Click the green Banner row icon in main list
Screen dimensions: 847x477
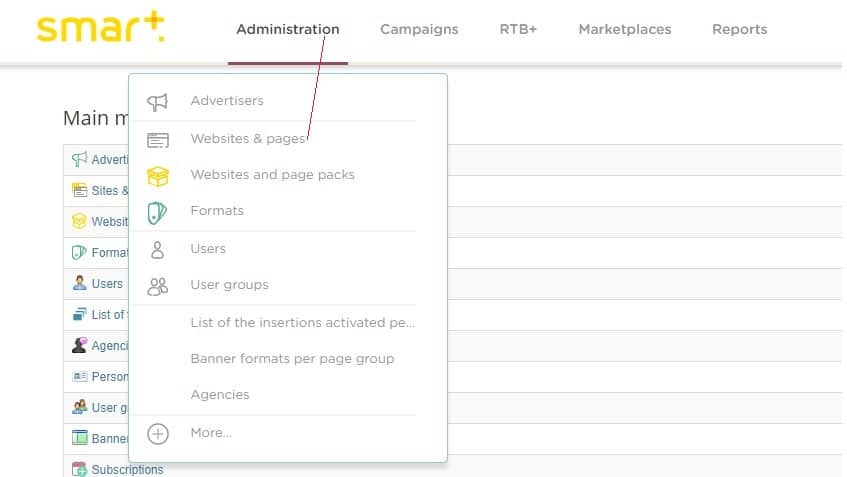pos(80,438)
